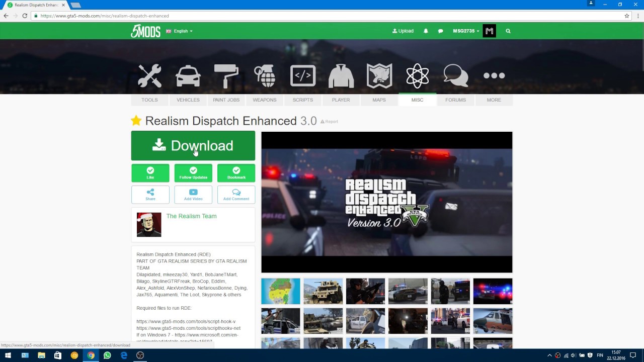This screenshot has width=644, height=362.
Task: Open the English language dropdown
Action: (x=180, y=31)
